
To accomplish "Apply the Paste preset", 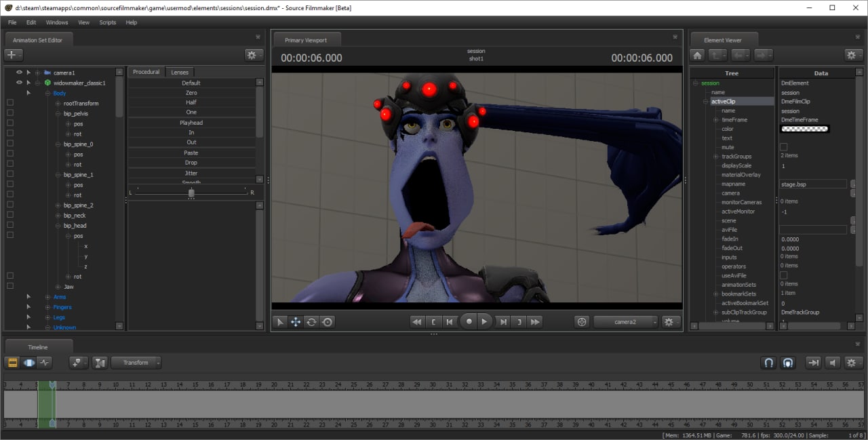I will (191, 153).
